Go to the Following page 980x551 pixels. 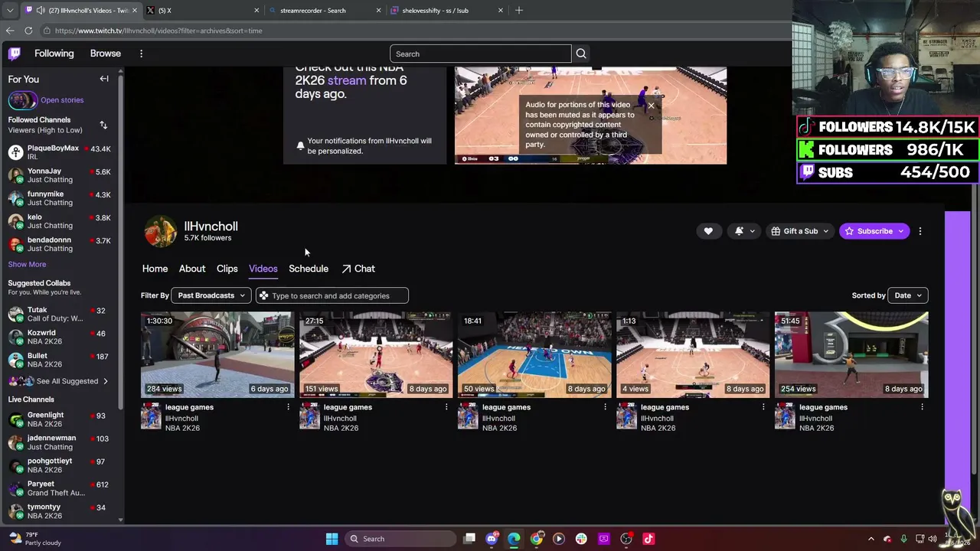tap(54, 54)
